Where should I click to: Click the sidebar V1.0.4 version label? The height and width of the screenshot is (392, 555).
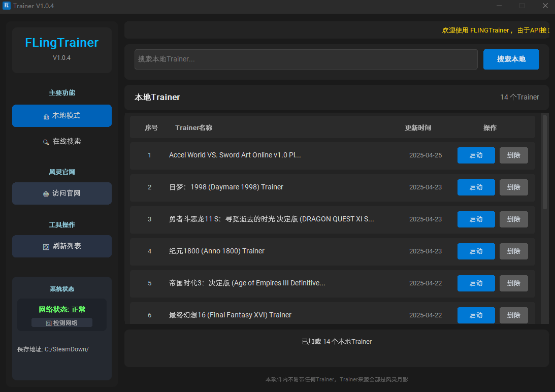[x=61, y=58]
